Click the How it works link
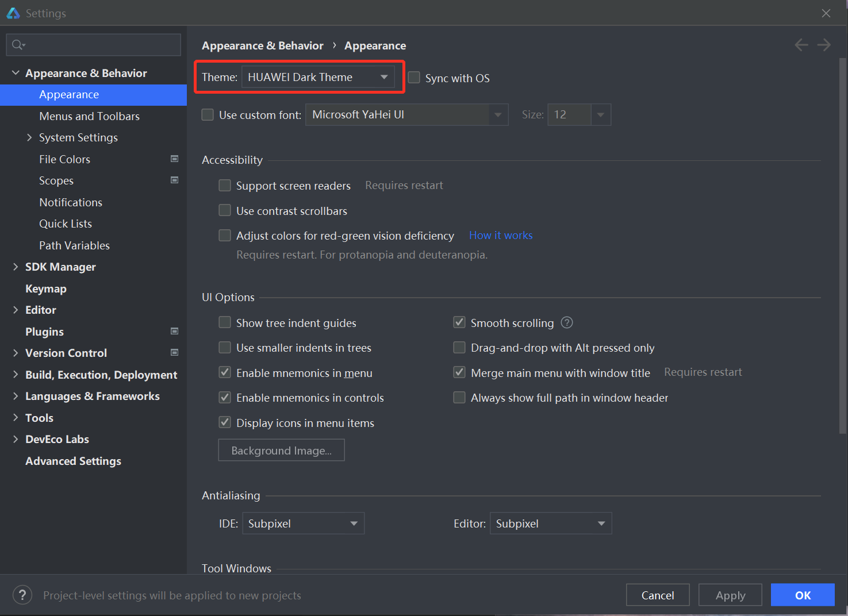Viewport: 848px width, 616px height. [x=501, y=235]
